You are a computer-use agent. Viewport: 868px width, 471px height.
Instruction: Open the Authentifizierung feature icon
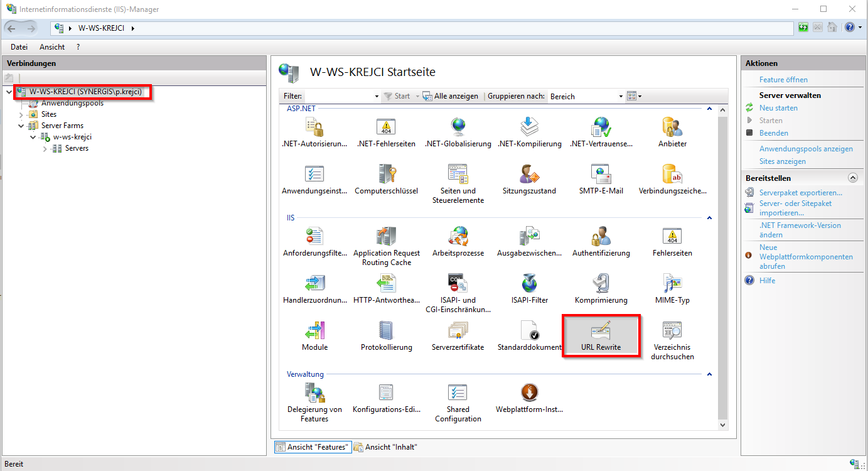[601, 241]
